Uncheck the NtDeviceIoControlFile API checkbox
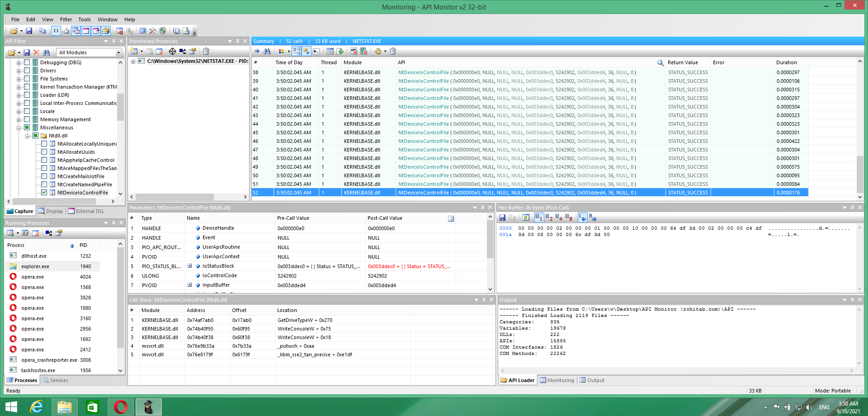868x416 pixels. (44, 193)
